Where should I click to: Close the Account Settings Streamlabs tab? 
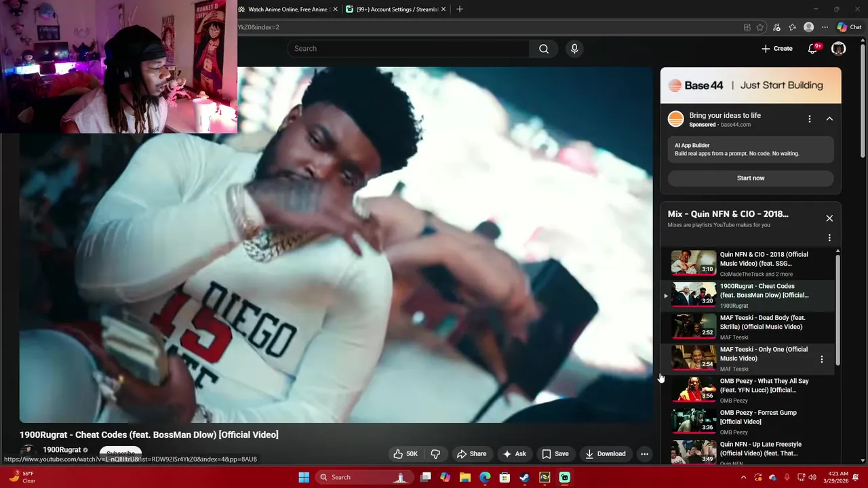point(443,9)
